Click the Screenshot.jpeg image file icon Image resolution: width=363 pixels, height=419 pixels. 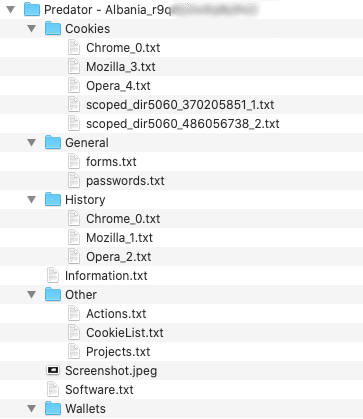point(53,370)
